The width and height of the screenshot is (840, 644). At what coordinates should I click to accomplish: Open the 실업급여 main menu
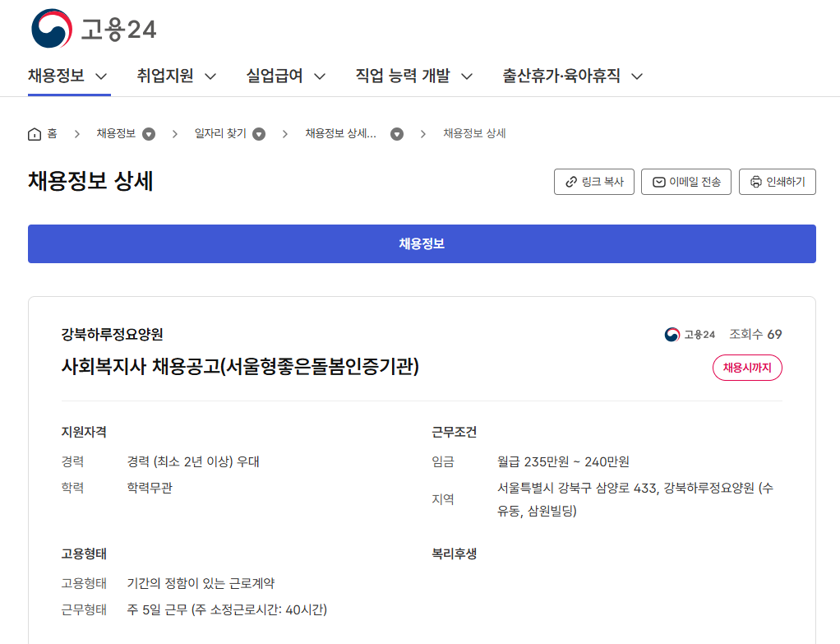pyautogui.click(x=286, y=76)
